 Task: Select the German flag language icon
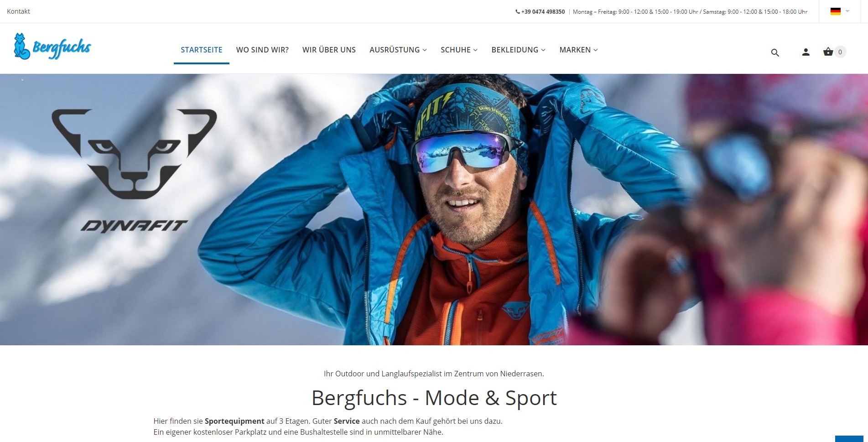point(836,11)
